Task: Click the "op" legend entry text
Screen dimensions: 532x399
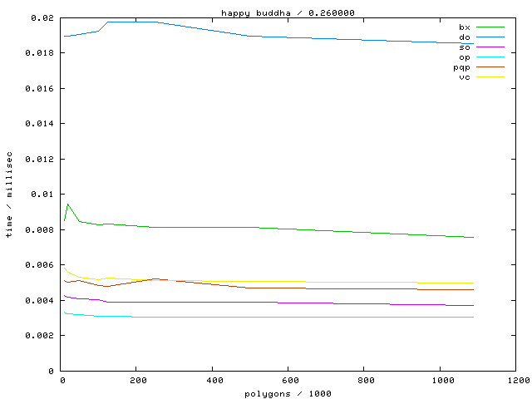Action: (x=464, y=57)
